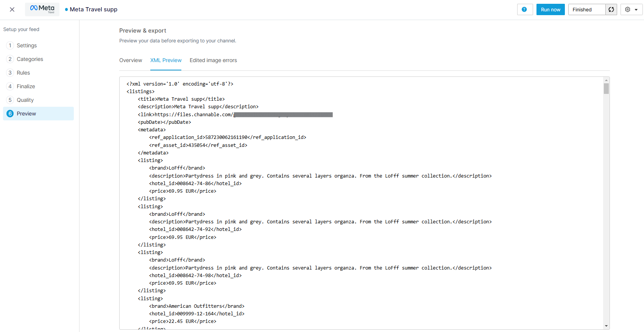
Task: Click scrollbar up arrow in XML preview
Action: pos(606,80)
